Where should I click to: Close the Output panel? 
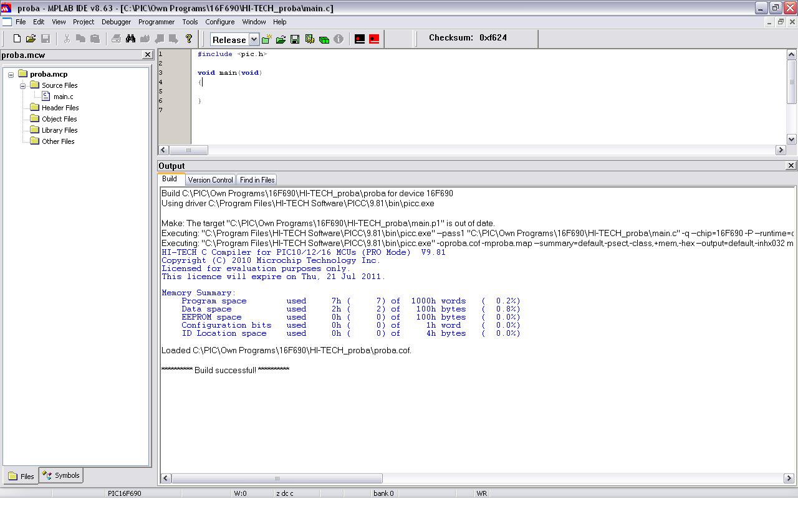[x=791, y=166]
